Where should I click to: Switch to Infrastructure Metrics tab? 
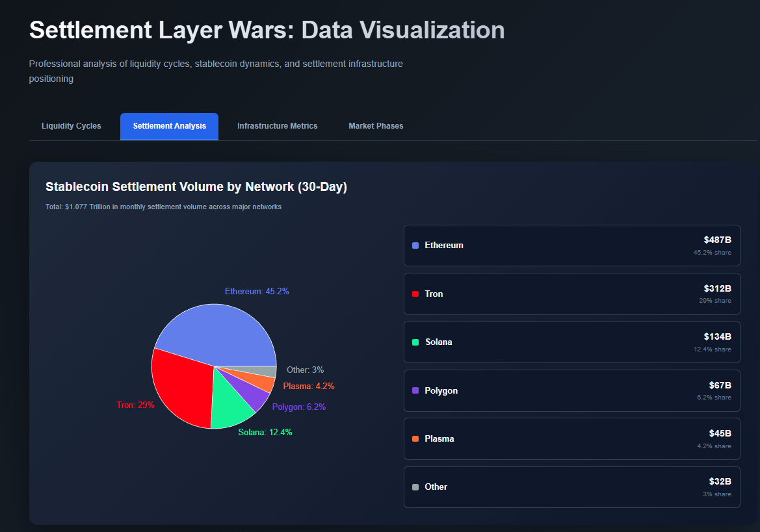pos(277,126)
